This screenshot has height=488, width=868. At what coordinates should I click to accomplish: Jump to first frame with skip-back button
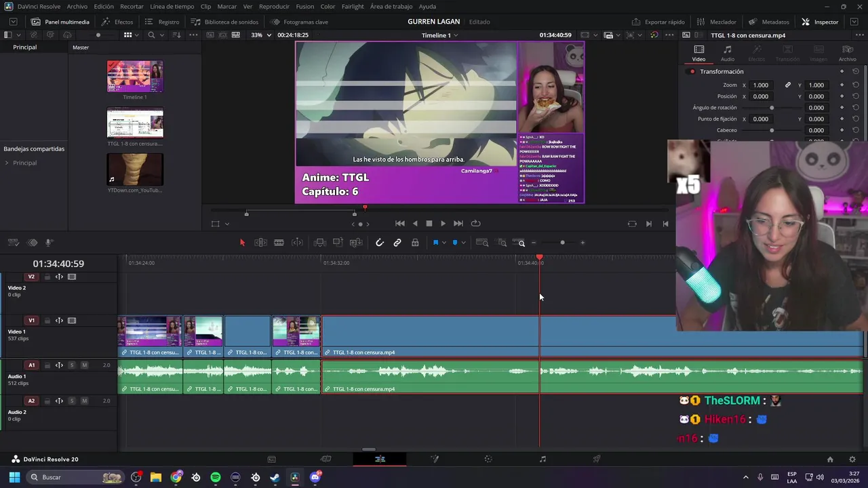(x=400, y=224)
